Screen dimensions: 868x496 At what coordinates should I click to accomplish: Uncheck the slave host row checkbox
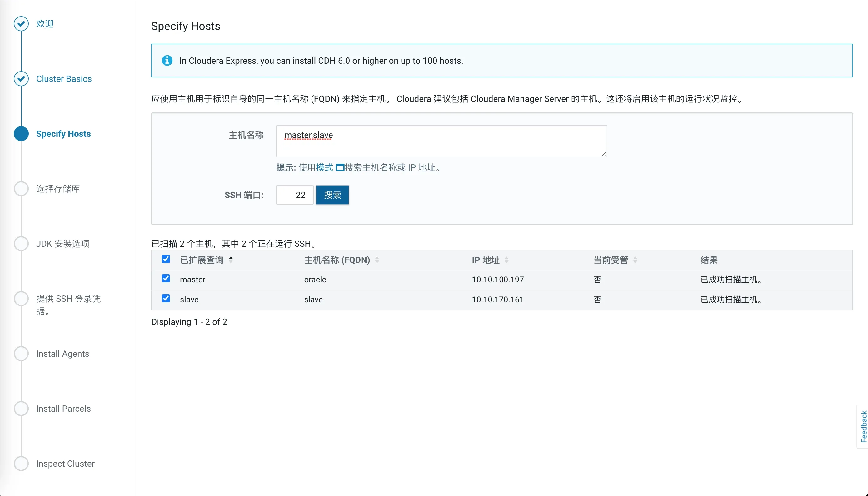pos(166,298)
